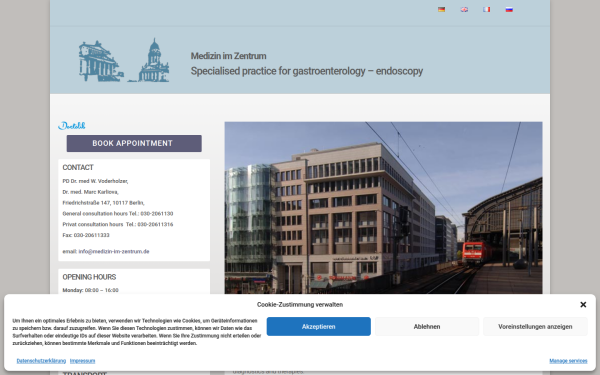Close the cookie consent banner
The width and height of the screenshot is (600, 375).
click(x=583, y=305)
